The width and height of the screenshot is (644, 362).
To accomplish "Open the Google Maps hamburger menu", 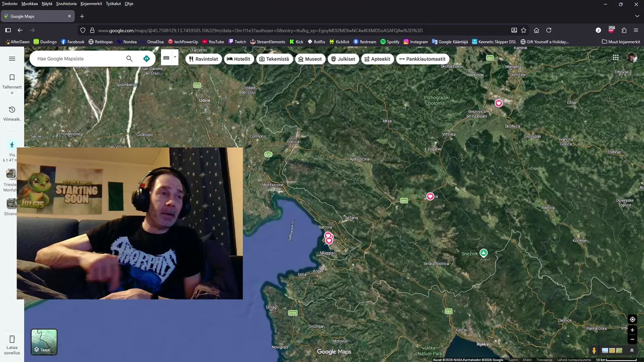I will tap(12, 59).
